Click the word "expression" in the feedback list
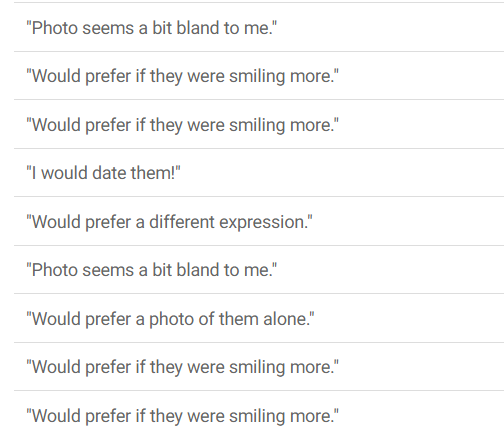 tap(263, 223)
